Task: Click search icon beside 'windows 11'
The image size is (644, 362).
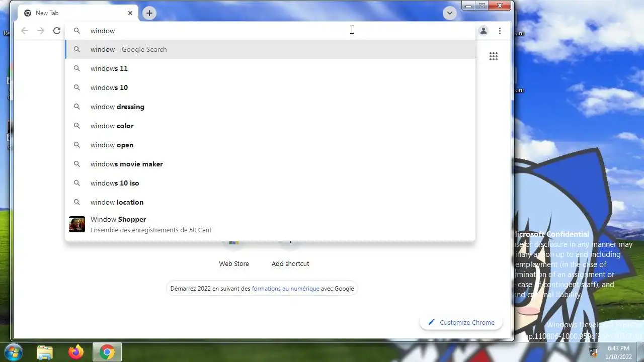Action: pyautogui.click(x=77, y=68)
